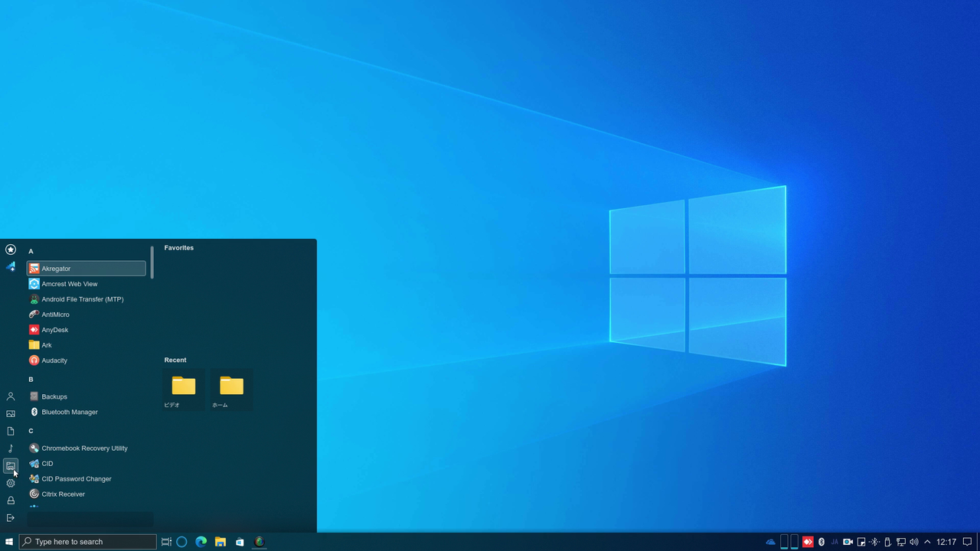Launch Citrix Receiver
The width and height of the screenshot is (980, 551).
(x=86, y=494)
